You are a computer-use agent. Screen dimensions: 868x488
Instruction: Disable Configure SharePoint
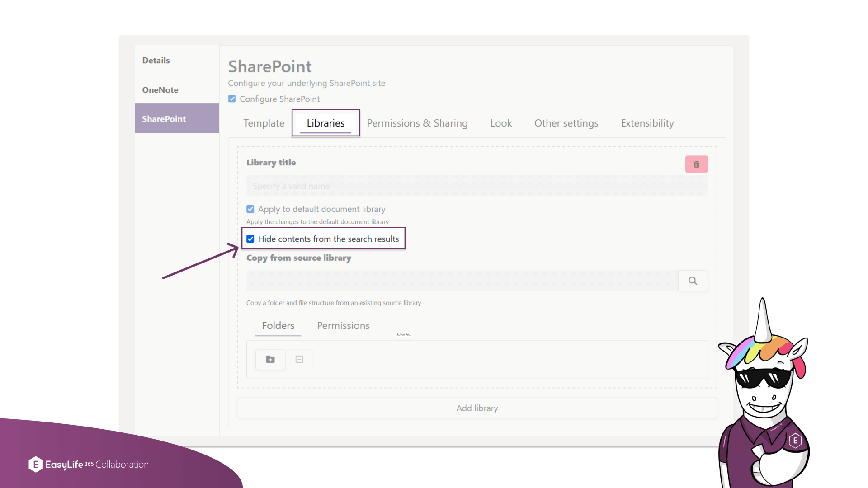point(231,99)
